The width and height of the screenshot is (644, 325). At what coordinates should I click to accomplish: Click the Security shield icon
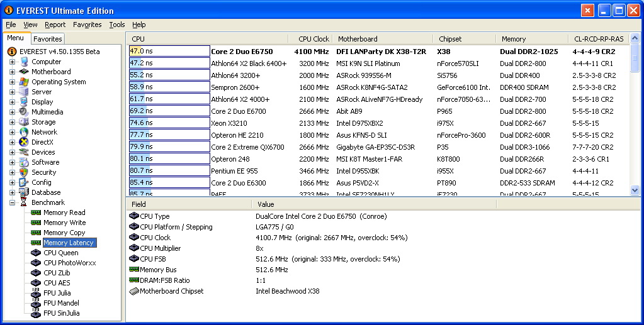(x=24, y=172)
